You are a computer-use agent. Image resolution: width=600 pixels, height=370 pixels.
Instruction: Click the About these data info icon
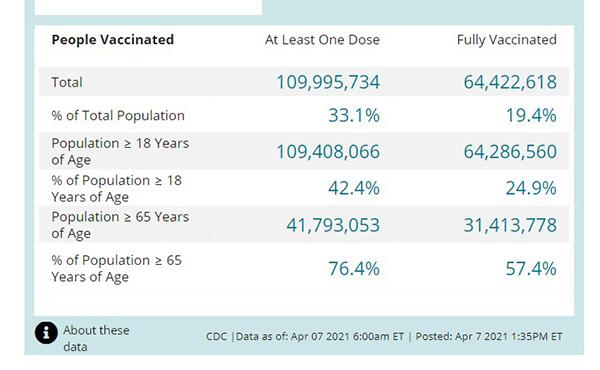coord(46,332)
